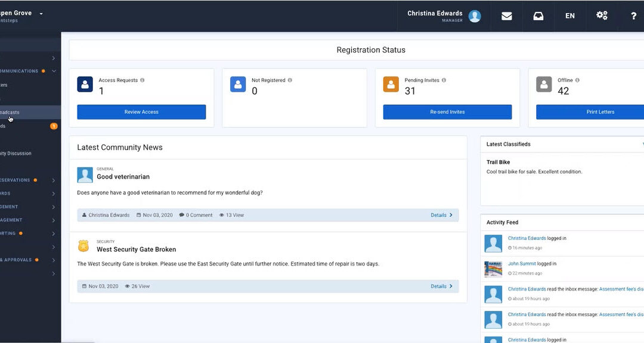Open John Summit's activity feed thumbnail

pyautogui.click(x=493, y=269)
